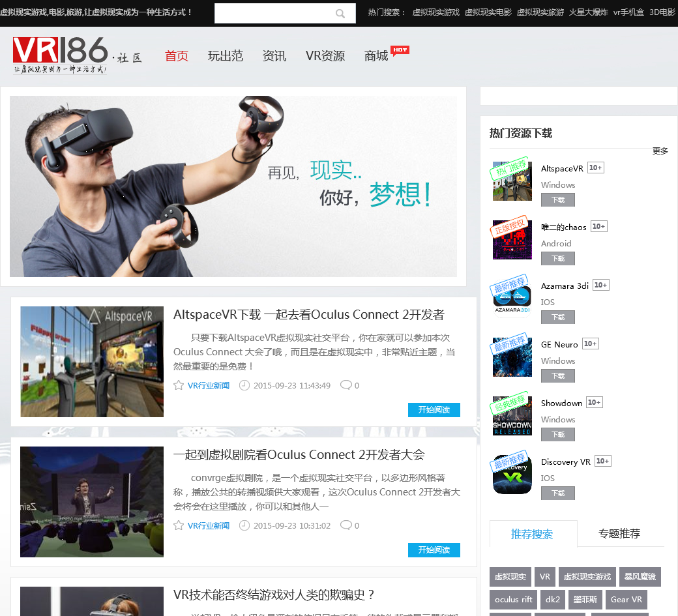Open the 首页 nav item
Viewport: 678px width, 616px height.
177,56
